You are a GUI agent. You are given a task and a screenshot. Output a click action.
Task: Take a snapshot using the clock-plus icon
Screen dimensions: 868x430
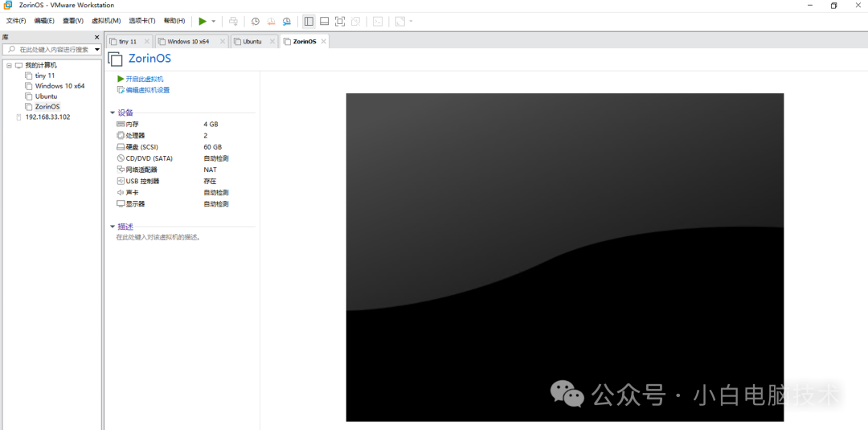click(256, 21)
